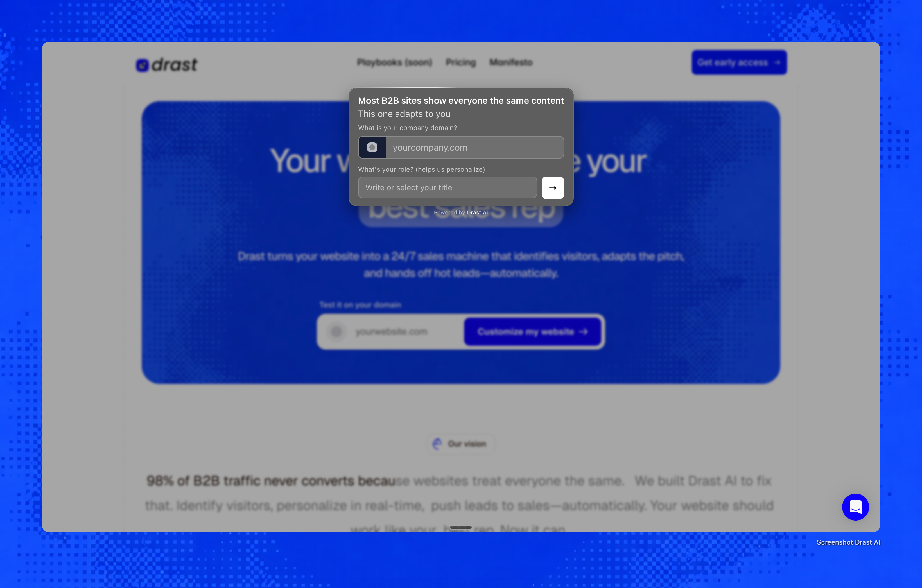922x588 pixels.
Task: Open Playbooks (soon) nav item
Action: (394, 62)
